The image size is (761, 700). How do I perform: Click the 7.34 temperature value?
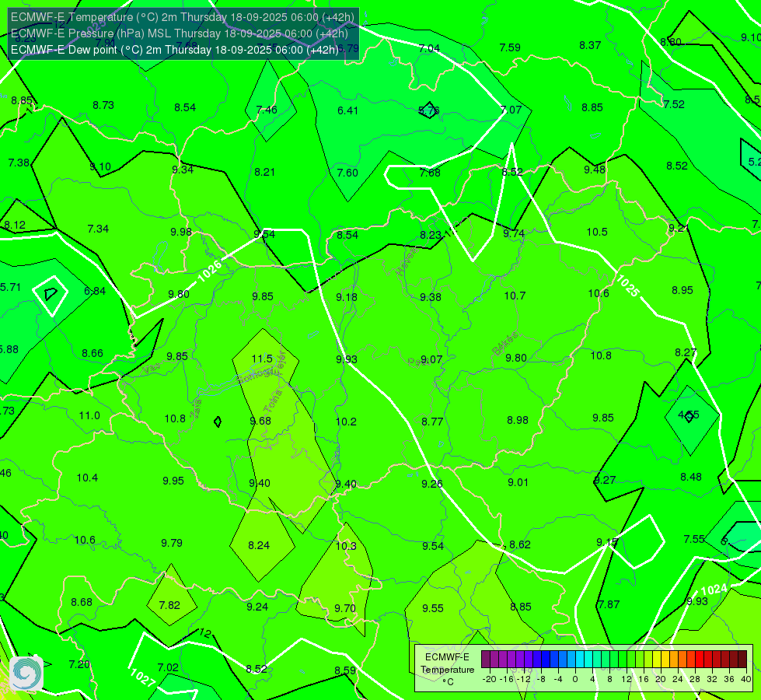98,229
